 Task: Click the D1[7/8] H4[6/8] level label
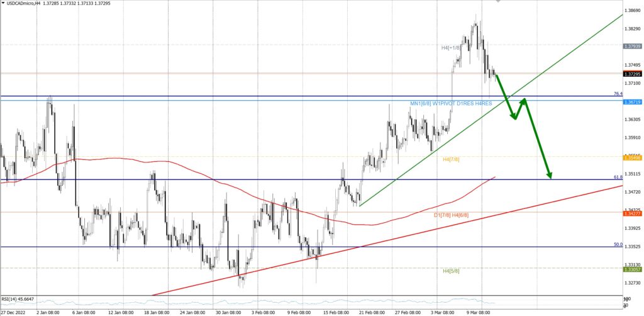pyautogui.click(x=451, y=215)
